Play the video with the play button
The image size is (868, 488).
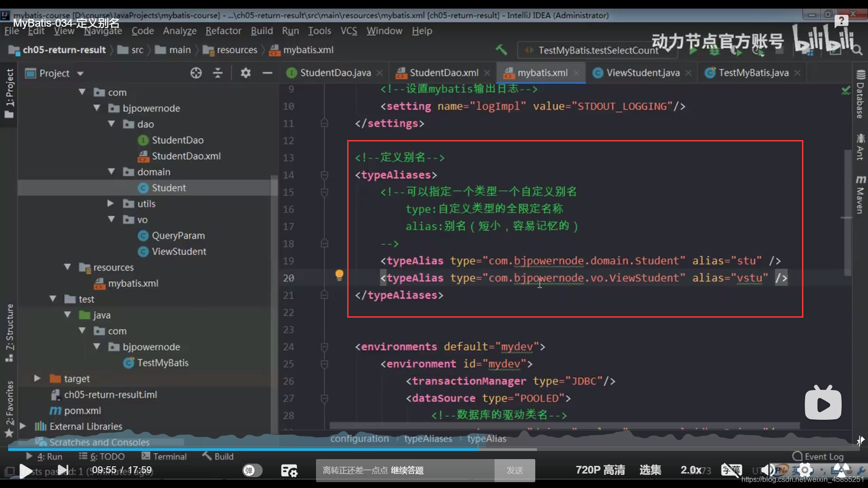pyautogui.click(x=26, y=471)
